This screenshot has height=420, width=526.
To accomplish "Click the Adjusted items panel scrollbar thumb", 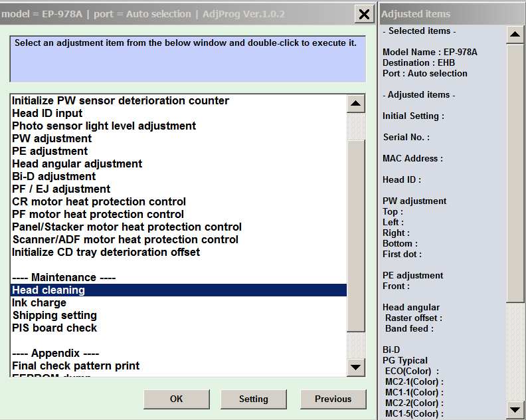I will tap(515, 173).
